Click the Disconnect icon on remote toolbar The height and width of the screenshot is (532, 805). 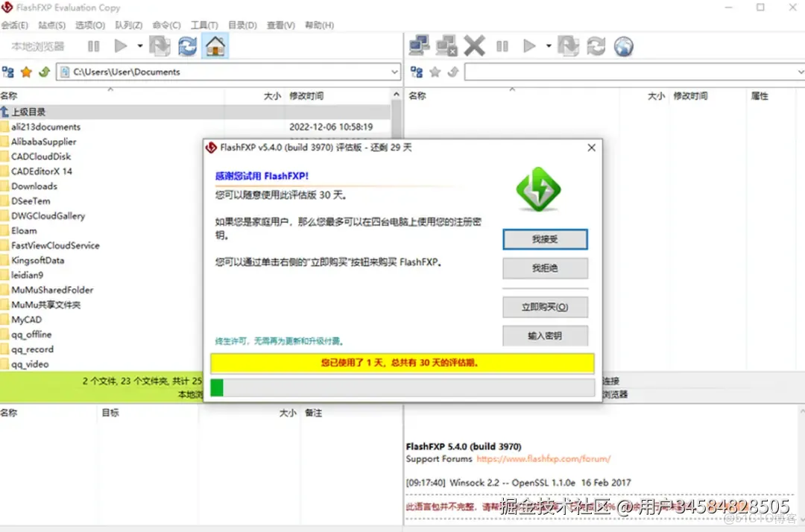click(446, 45)
